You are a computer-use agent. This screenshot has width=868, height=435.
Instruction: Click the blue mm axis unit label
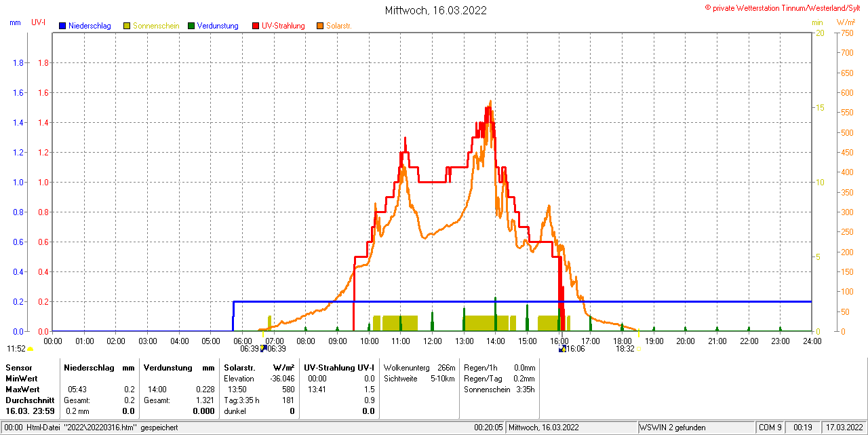coord(16,22)
